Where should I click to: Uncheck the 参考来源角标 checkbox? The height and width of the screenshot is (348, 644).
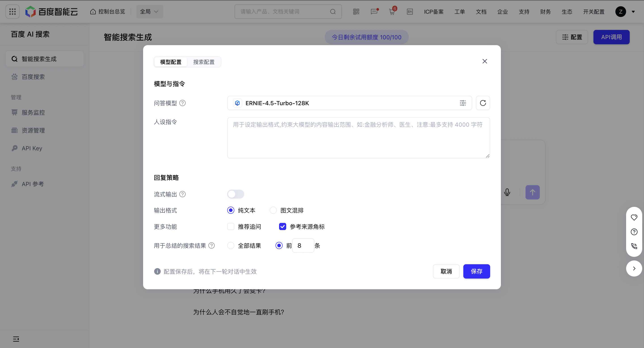[x=282, y=226]
